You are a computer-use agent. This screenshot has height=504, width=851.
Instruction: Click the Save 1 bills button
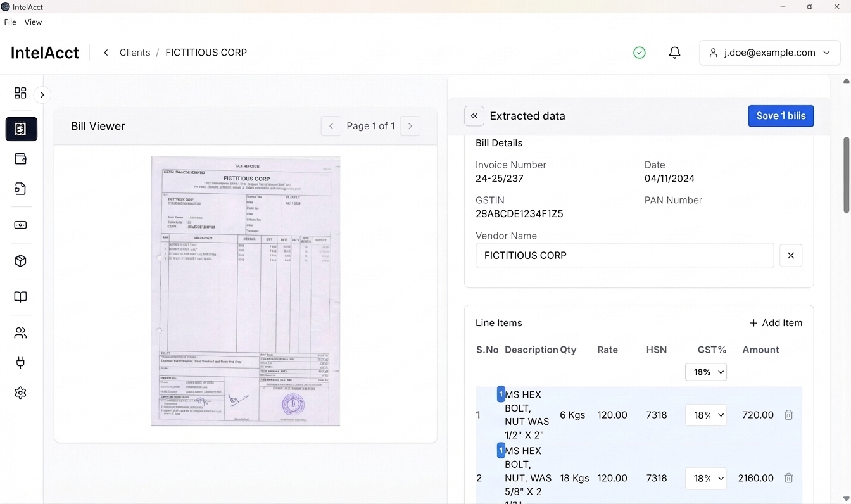coord(780,116)
